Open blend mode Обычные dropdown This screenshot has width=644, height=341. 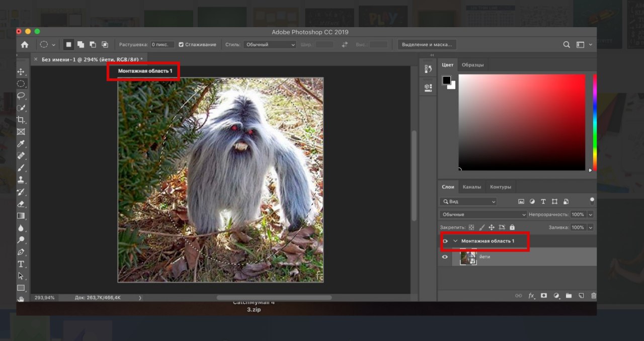point(482,214)
